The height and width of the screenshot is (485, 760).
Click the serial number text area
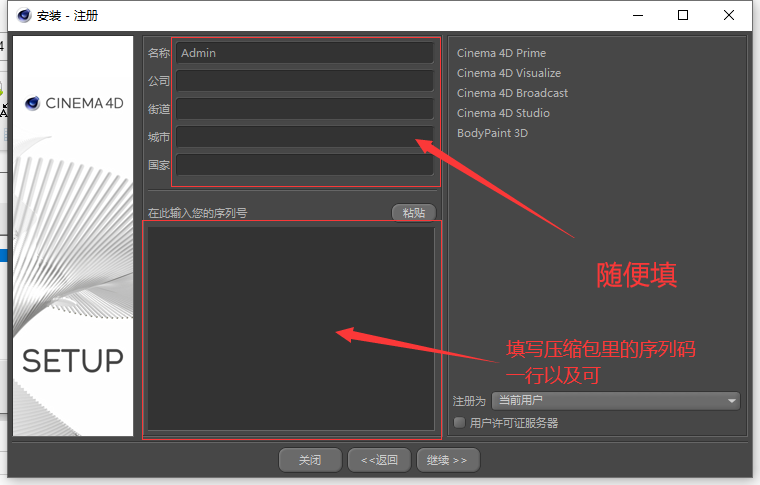(x=291, y=329)
